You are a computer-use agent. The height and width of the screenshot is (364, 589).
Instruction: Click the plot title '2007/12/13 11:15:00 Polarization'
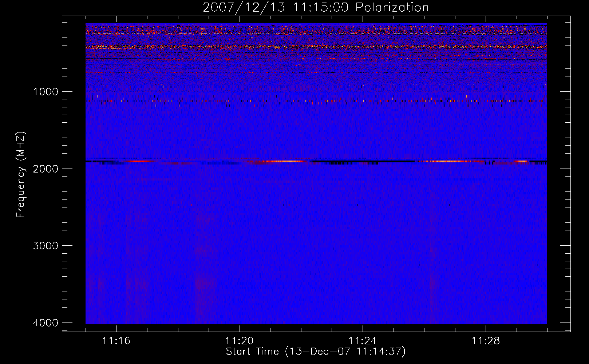tap(316, 7)
